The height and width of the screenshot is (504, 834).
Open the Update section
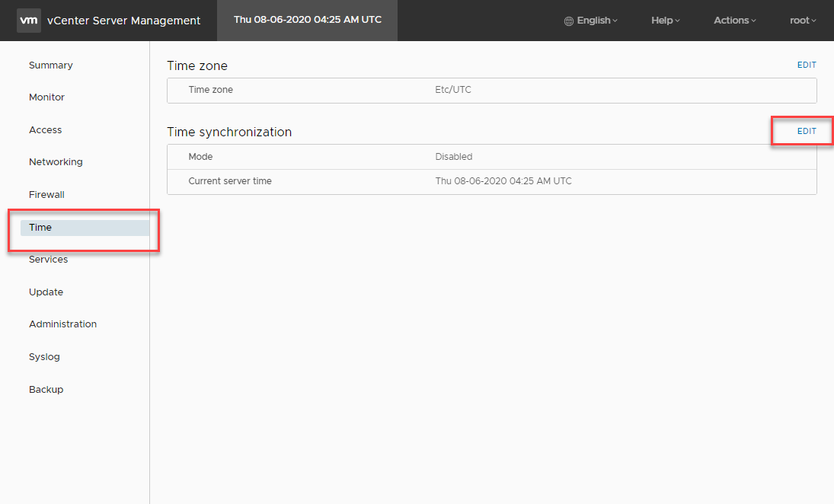coord(46,292)
